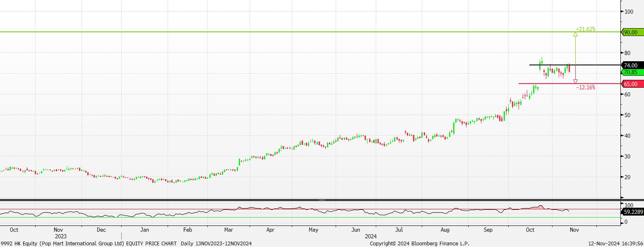
Task: Click the green 70.85 last price tag
Action: 632,72
